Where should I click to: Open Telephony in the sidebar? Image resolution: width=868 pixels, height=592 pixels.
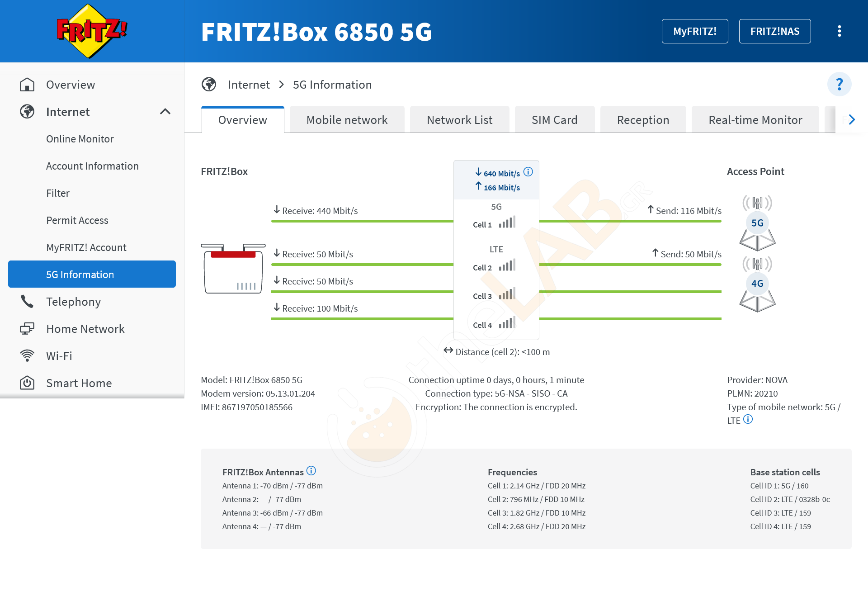coord(73,302)
